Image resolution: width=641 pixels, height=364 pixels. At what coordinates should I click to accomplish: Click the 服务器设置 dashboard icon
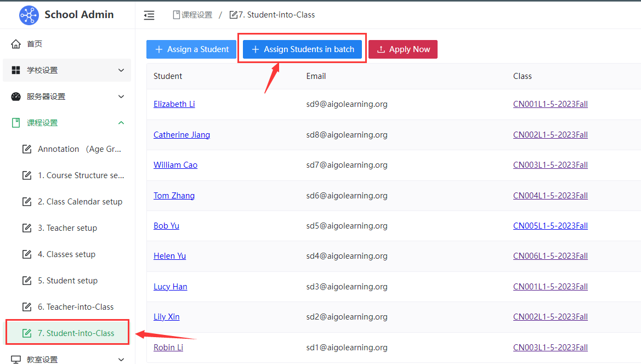[16, 96]
